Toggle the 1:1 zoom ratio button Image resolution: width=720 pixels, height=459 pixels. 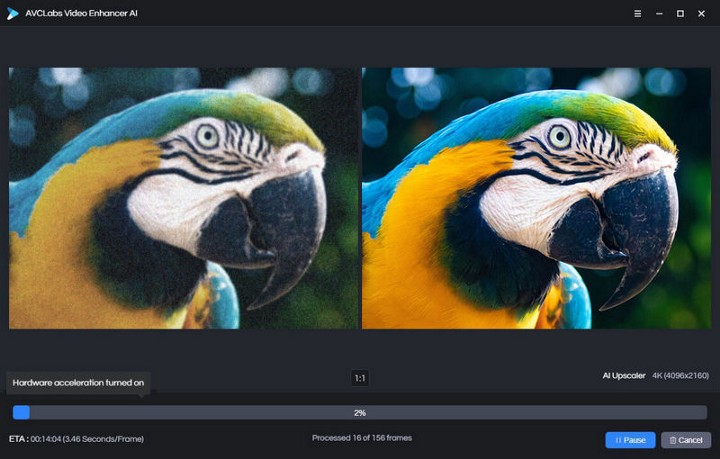tap(360, 379)
